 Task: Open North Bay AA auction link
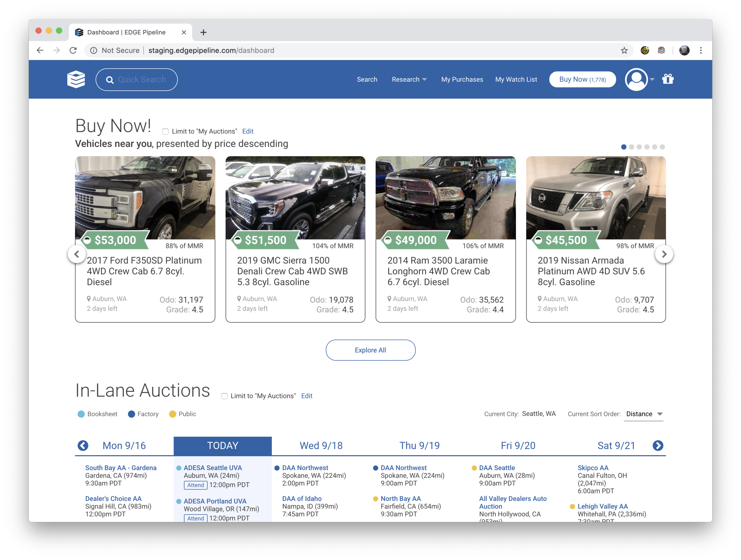[401, 499]
